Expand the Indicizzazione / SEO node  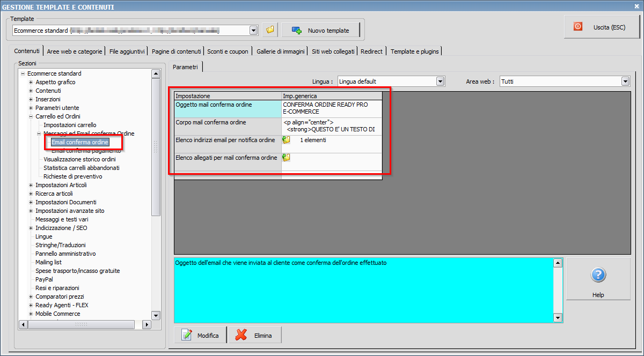[x=31, y=228]
